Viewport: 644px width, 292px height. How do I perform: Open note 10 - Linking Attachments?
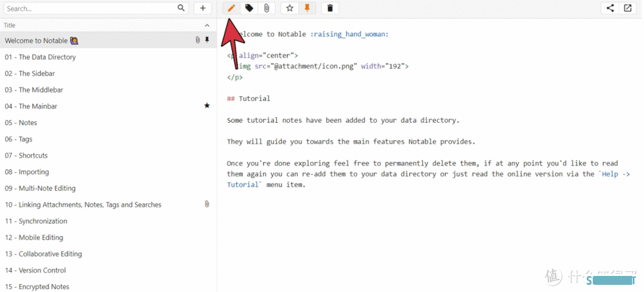pyautogui.click(x=109, y=204)
